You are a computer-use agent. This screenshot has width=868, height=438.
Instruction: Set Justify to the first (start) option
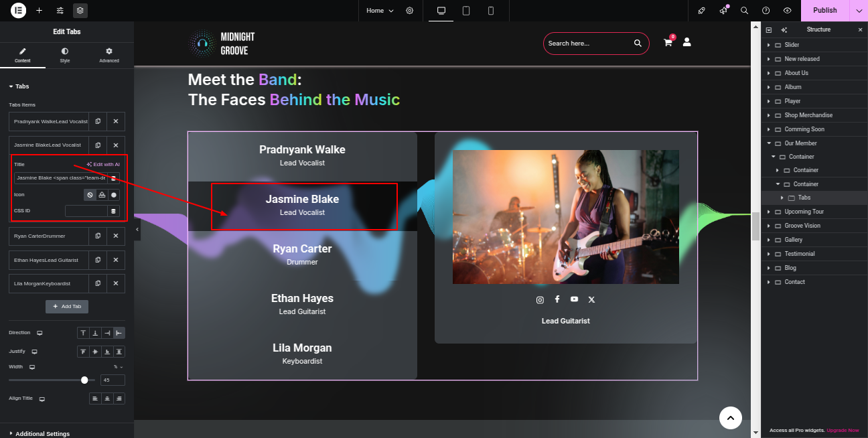click(83, 352)
